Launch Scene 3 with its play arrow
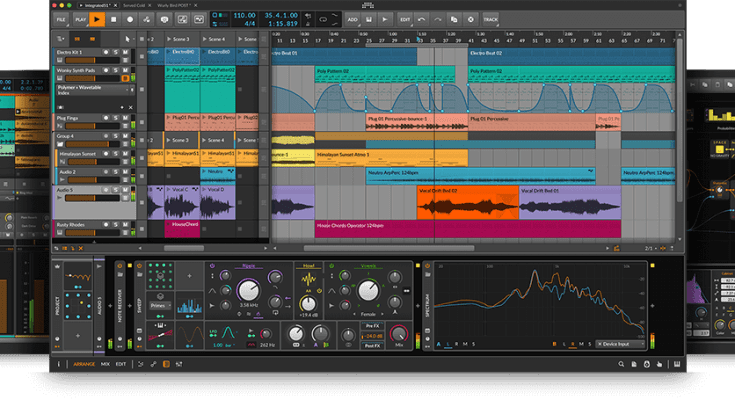 point(170,39)
